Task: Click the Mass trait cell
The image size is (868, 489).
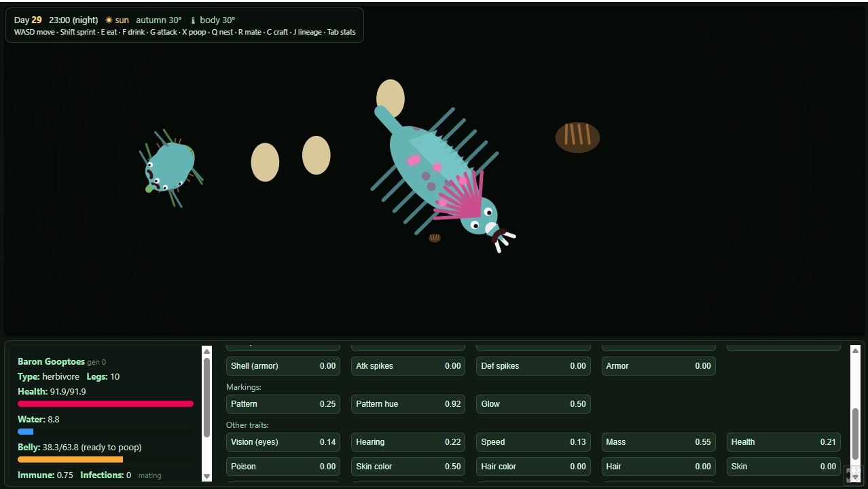Action: (x=658, y=442)
